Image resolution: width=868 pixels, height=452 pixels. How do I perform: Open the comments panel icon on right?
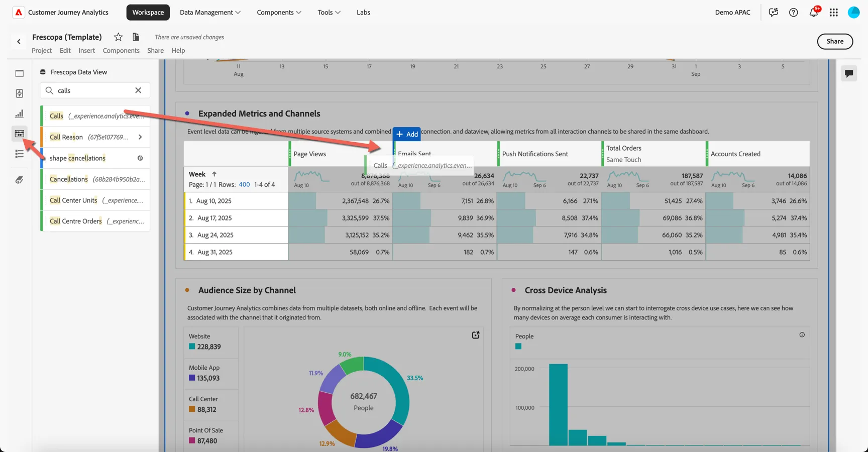click(x=849, y=74)
